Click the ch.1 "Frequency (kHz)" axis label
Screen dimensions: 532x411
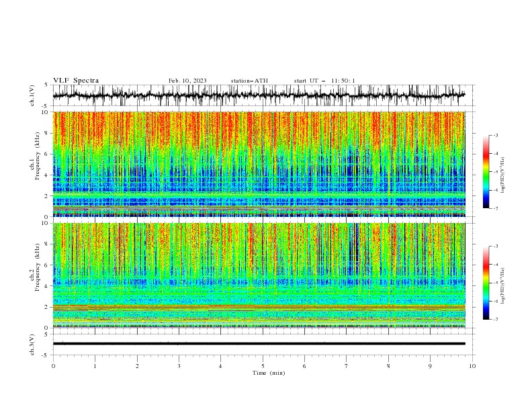pyautogui.click(x=38, y=156)
